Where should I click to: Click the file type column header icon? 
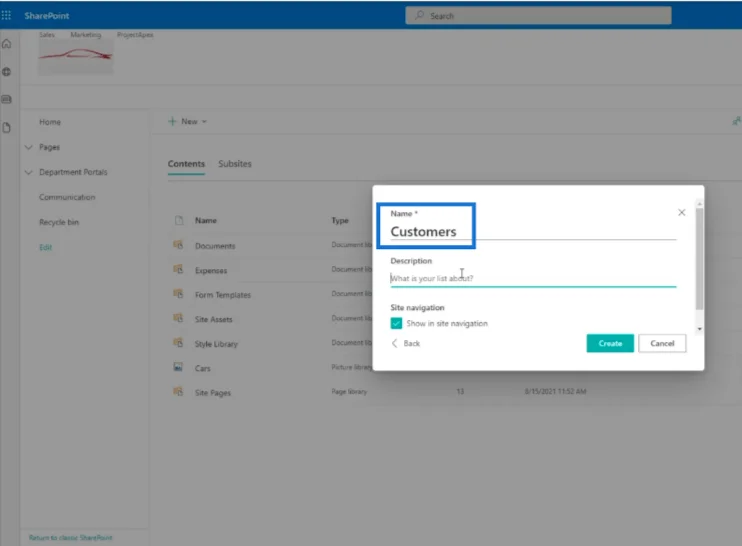click(179, 220)
